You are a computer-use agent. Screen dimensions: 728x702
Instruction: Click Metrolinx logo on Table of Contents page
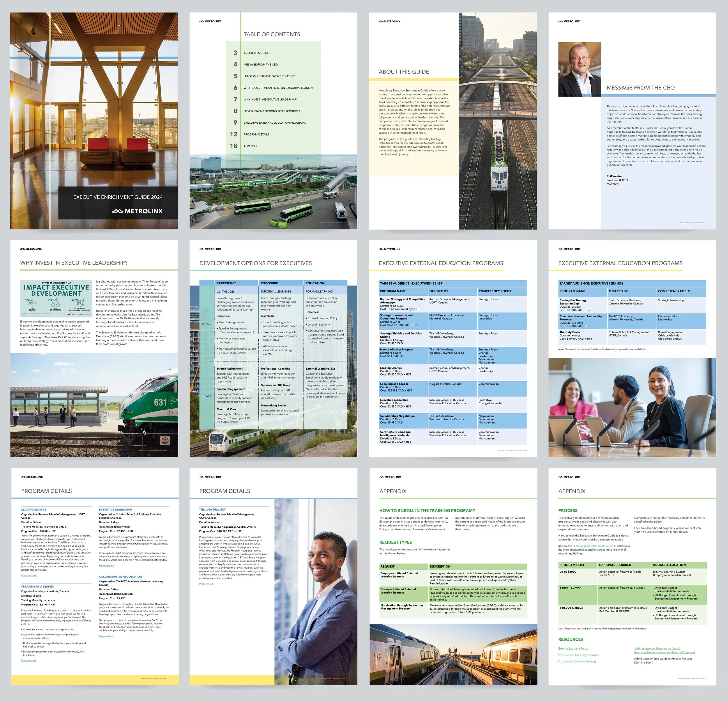[x=210, y=22]
